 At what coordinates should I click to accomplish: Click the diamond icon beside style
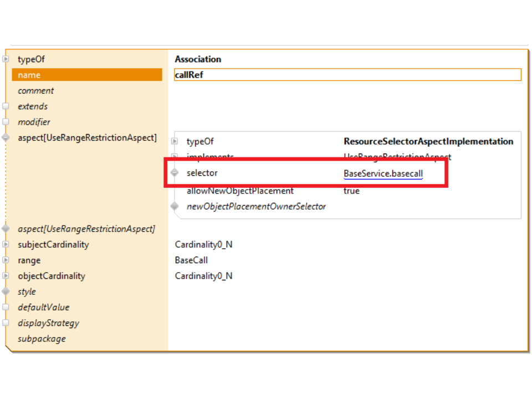[6, 291]
